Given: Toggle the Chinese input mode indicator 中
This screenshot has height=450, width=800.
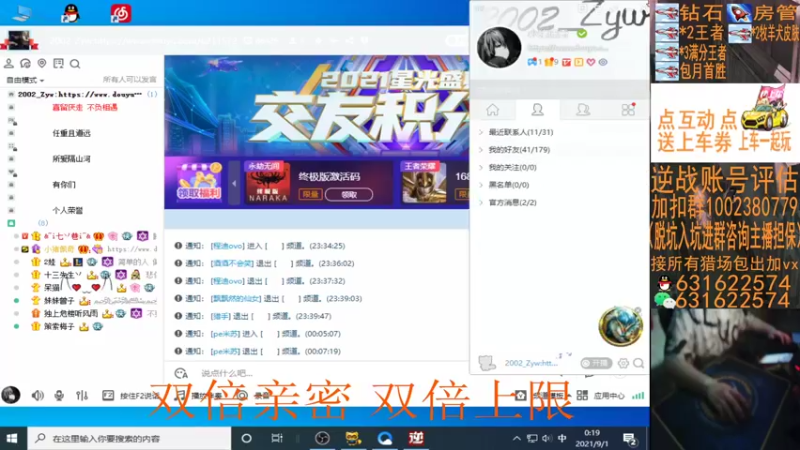Looking at the screenshot, I should click(x=562, y=438).
